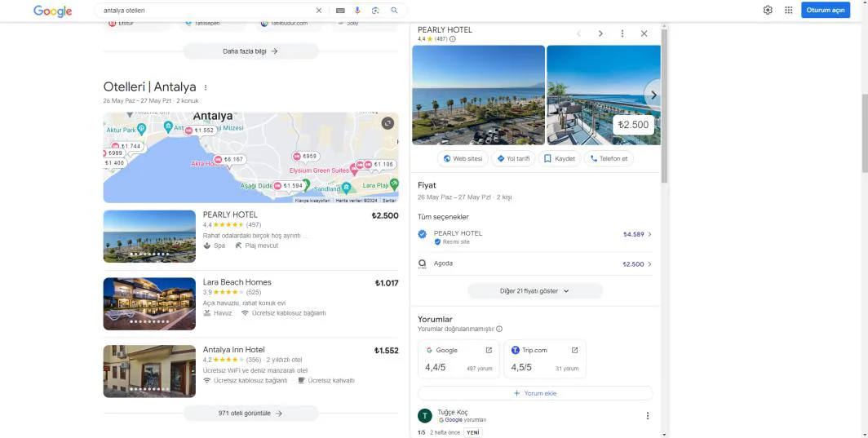Open the info icon next to 'Yorumlar doğrulanmamıştır'

click(499, 329)
